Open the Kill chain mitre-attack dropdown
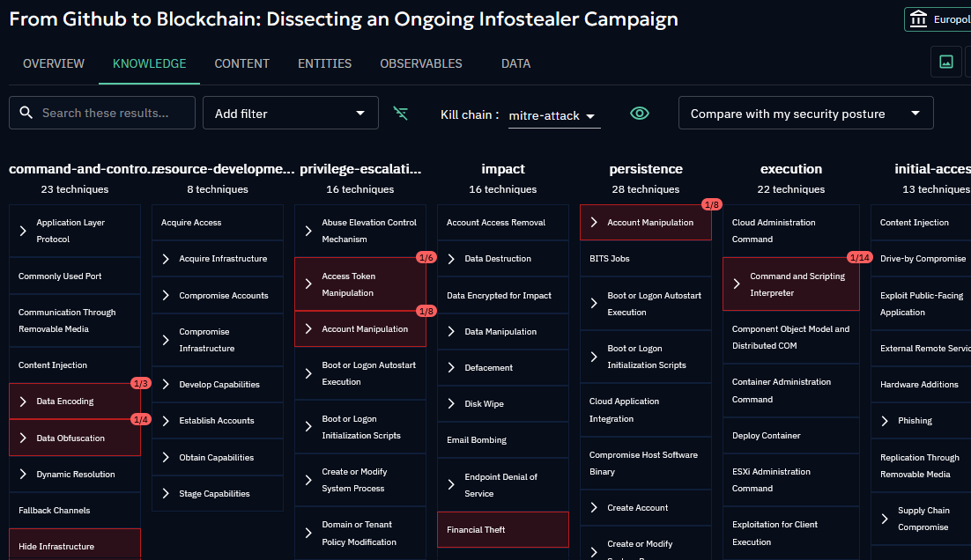Screen dimensions: 971x560 pos(554,115)
